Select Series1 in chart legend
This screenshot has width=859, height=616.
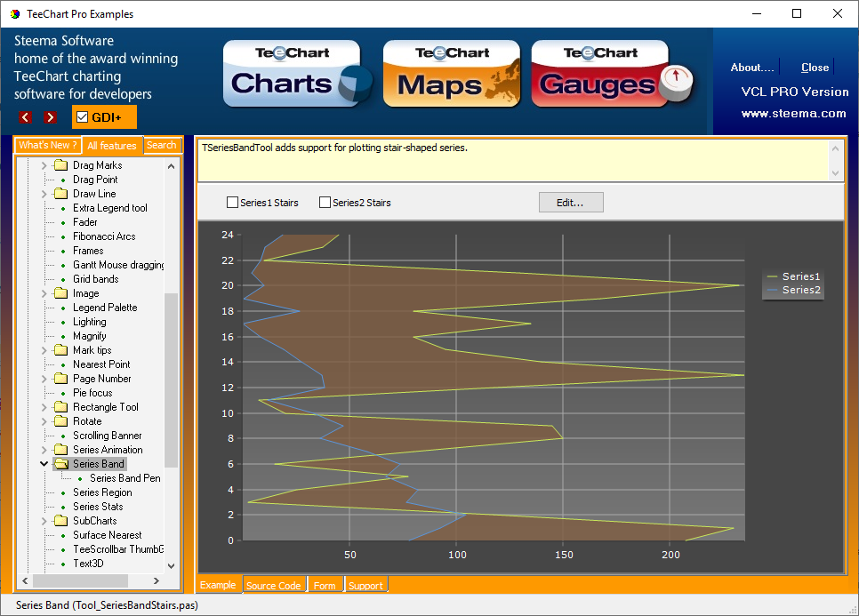coord(794,276)
